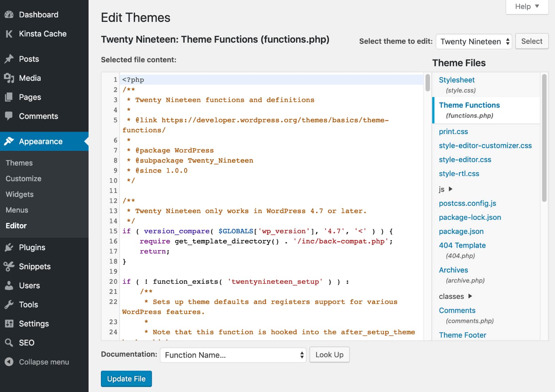The height and width of the screenshot is (392, 555).
Task: Click the Snippets scissors icon
Action: tap(9, 266)
